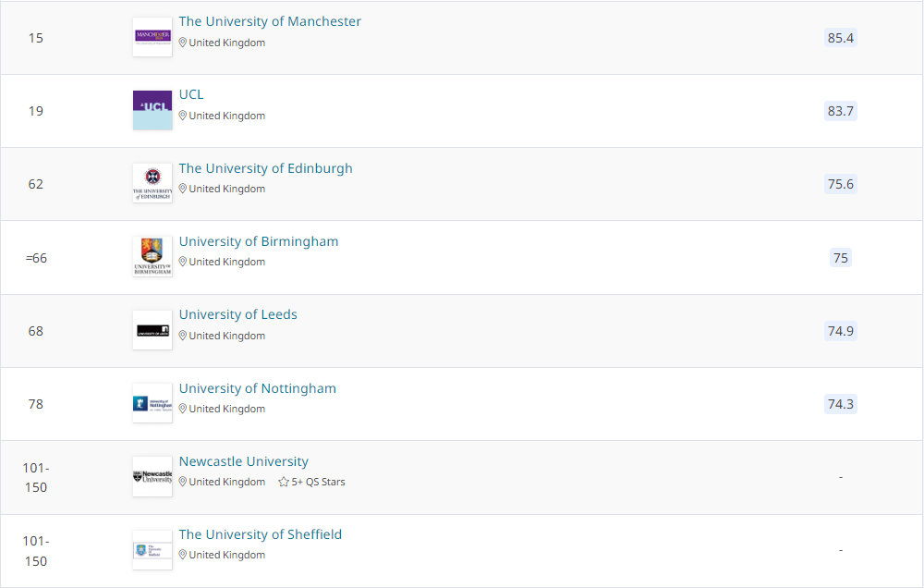Open University of Nottingham link
Screen dimensions: 924x588
(258, 388)
